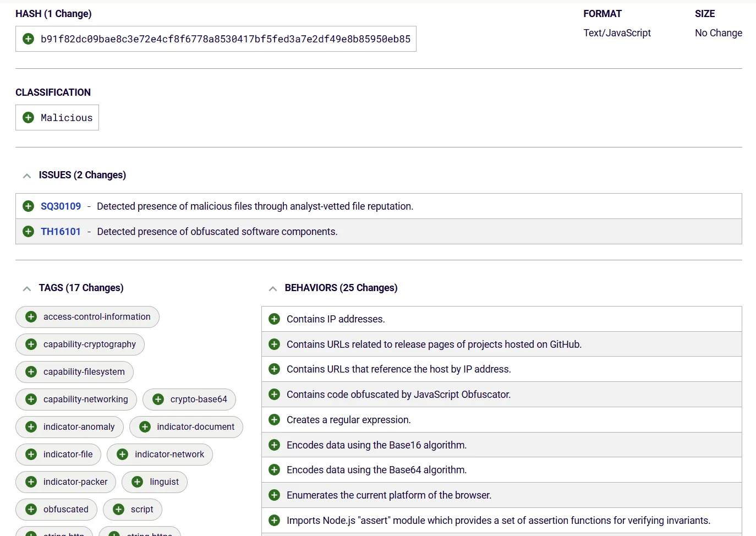This screenshot has width=756, height=536.
Task: Click the "Contains code obfuscated by JavaScript Obfuscator" row
Action: pyautogui.click(x=398, y=394)
